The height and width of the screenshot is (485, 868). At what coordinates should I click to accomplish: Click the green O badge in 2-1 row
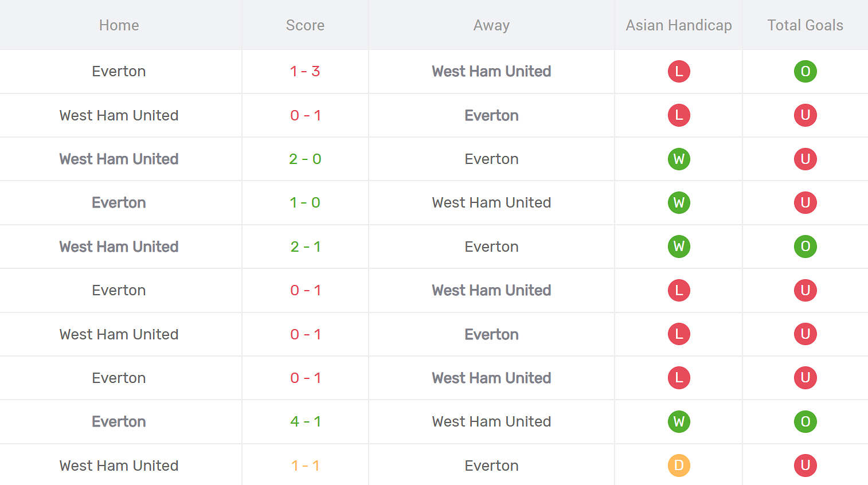(805, 247)
